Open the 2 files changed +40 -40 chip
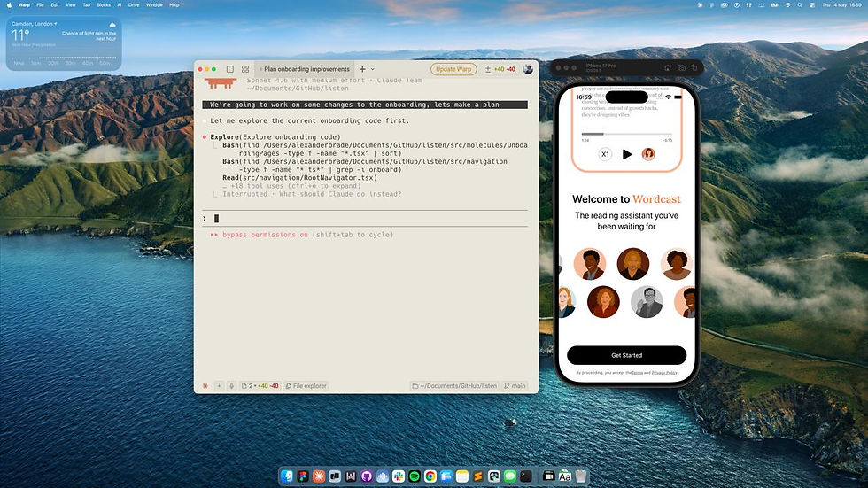This screenshot has height=488, width=868. pos(260,385)
